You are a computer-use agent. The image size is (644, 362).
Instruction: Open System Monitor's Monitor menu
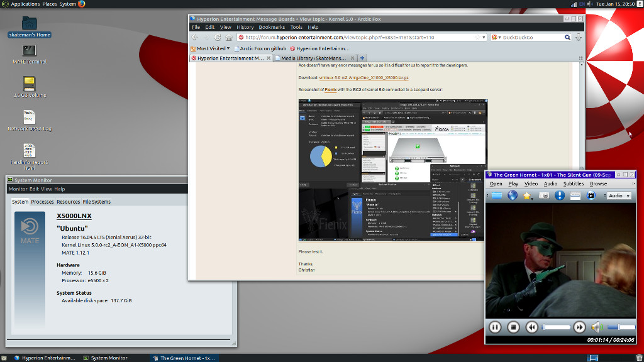(18, 189)
